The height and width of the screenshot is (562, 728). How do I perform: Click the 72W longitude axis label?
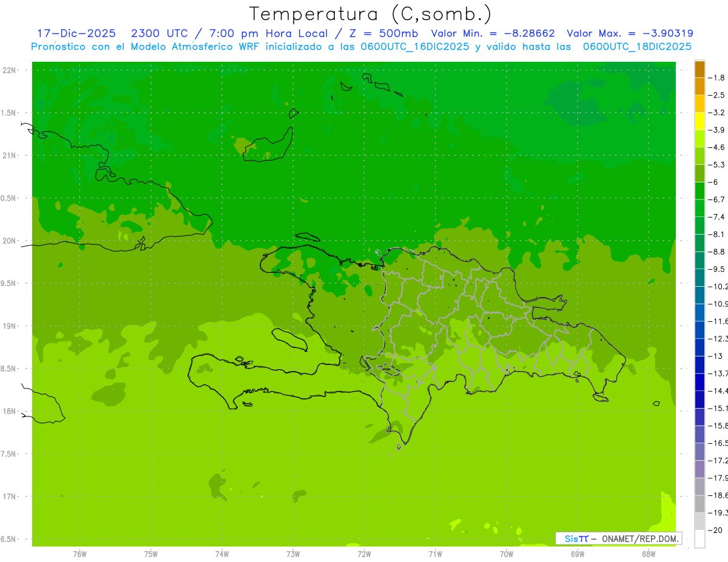click(x=364, y=554)
